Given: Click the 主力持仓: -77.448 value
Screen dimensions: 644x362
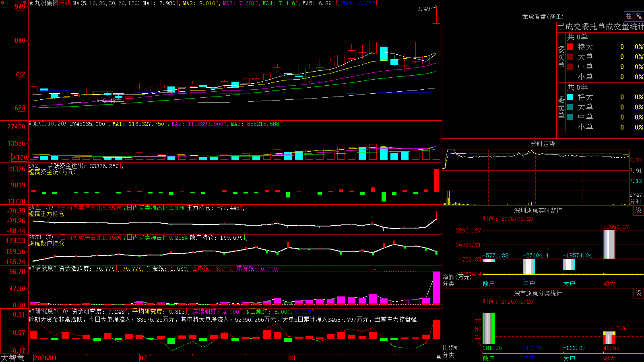Looking at the screenshot, I should [215, 208].
